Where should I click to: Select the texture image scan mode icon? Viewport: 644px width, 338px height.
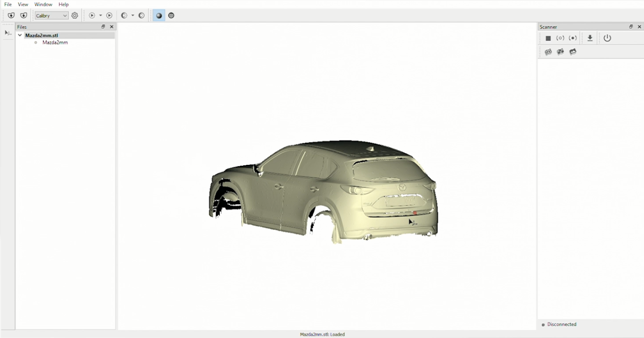click(x=573, y=52)
